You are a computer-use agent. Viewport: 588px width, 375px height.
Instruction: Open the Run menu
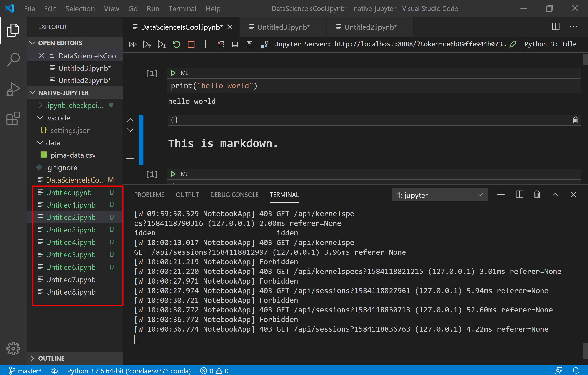[x=153, y=8]
